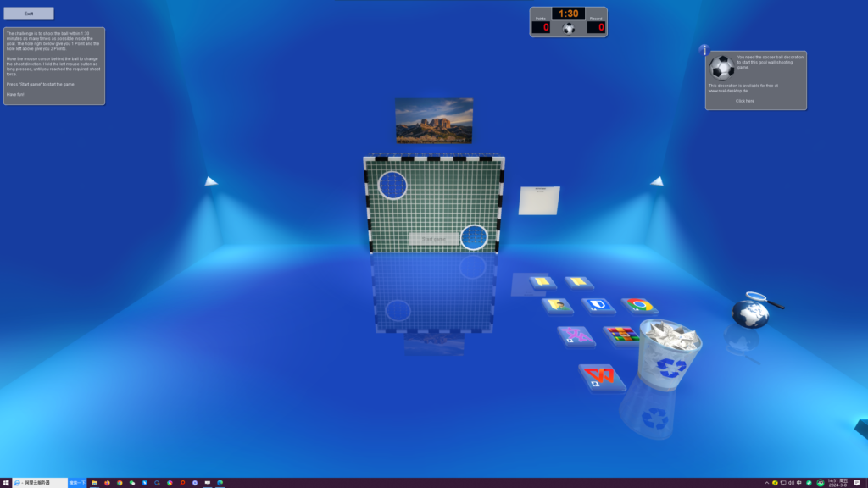Expand hidden icons in the system tray
Image resolution: width=868 pixels, height=488 pixels.
point(767,482)
